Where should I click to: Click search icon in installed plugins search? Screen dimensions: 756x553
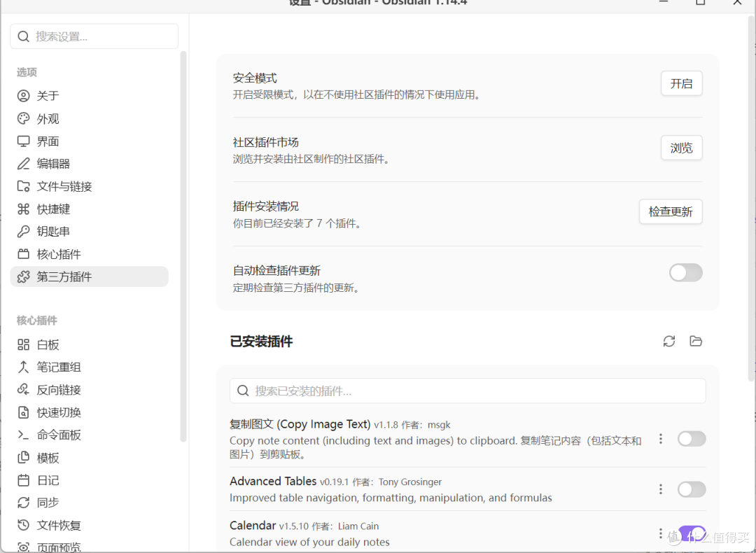(x=243, y=391)
